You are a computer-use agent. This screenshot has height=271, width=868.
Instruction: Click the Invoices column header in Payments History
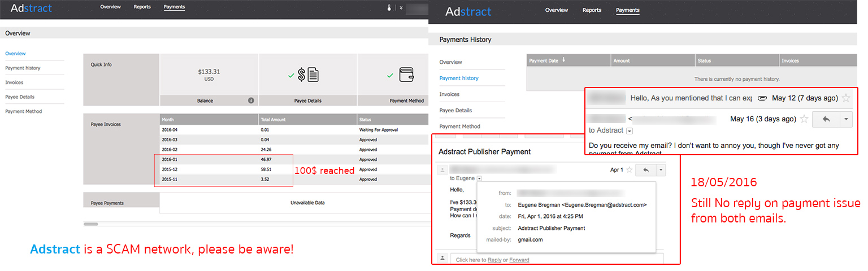[790, 60]
